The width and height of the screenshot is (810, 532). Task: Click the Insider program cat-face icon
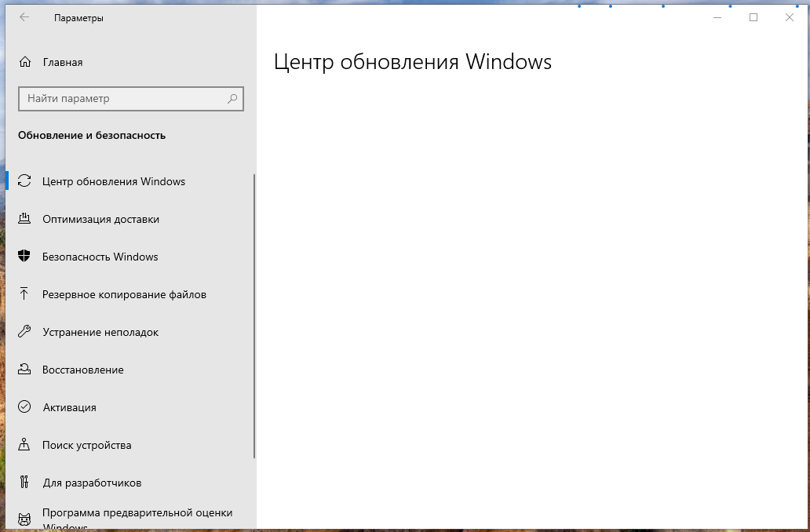click(24, 519)
